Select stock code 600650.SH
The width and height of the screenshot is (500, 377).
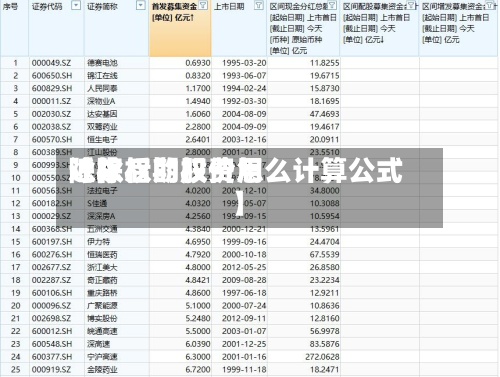click(x=52, y=76)
